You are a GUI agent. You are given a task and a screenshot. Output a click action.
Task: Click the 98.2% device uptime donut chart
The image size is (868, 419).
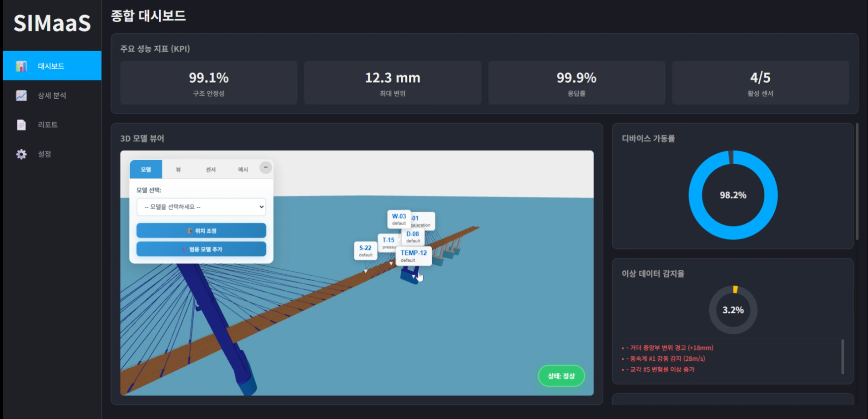pos(733,195)
